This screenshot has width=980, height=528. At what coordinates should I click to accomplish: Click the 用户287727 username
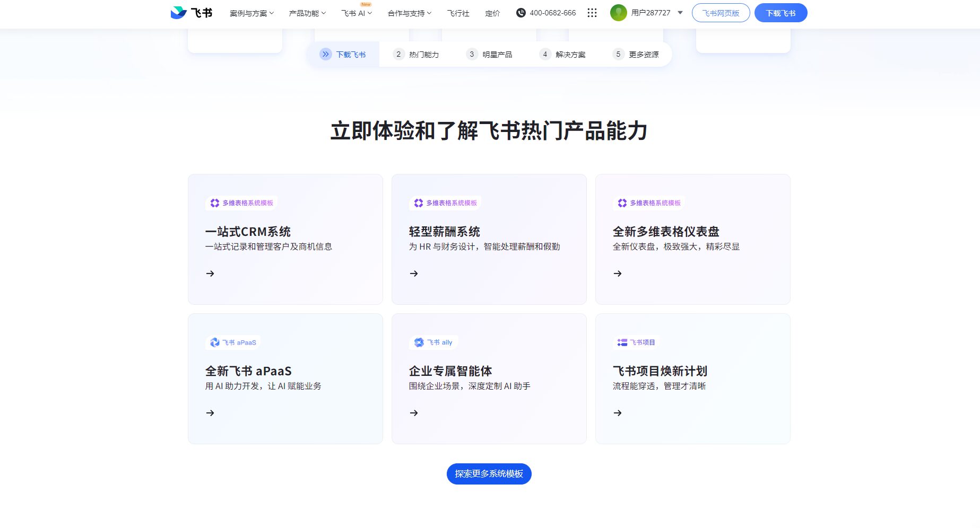(651, 13)
